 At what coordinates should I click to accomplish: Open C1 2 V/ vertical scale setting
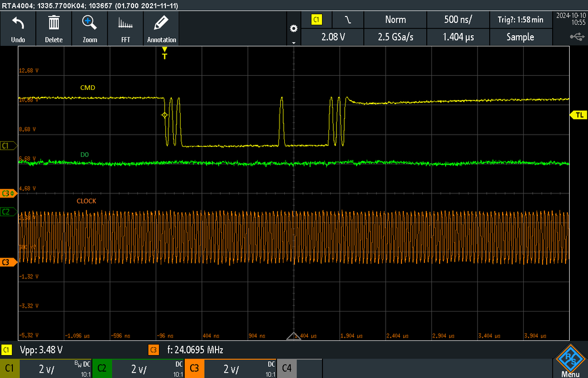point(55,369)
